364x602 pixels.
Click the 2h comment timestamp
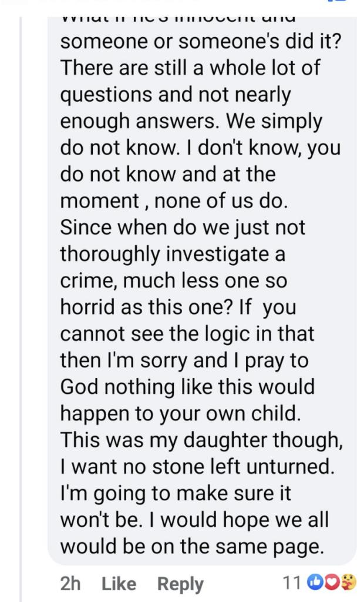pos(70,584)
